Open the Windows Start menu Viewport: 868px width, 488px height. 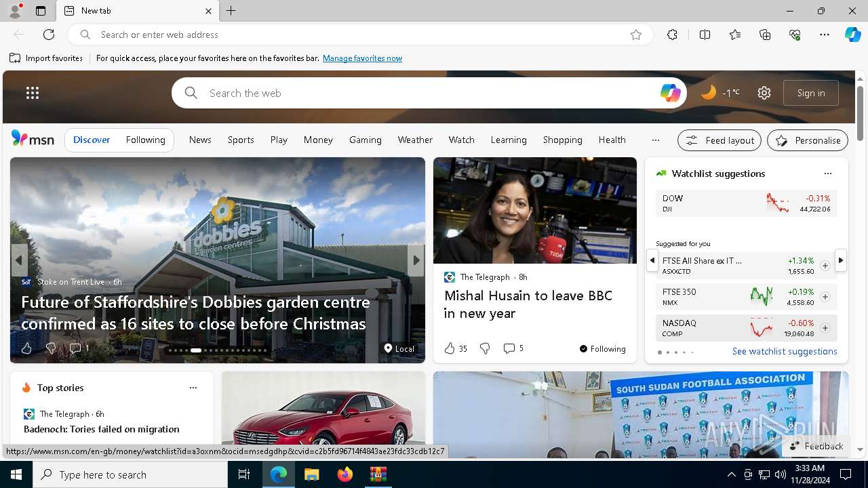click(16, 474)
